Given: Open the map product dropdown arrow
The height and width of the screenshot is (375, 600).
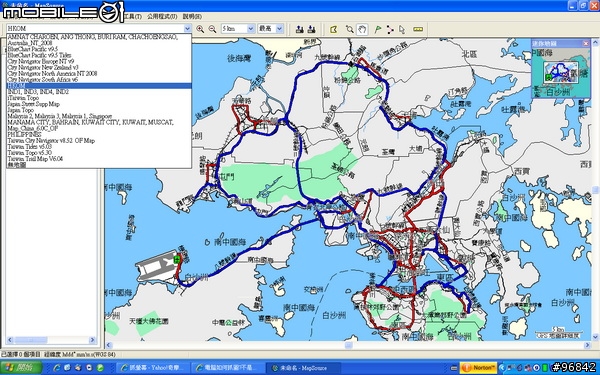Looking at the screenshot, I should [x=187, y=28].
